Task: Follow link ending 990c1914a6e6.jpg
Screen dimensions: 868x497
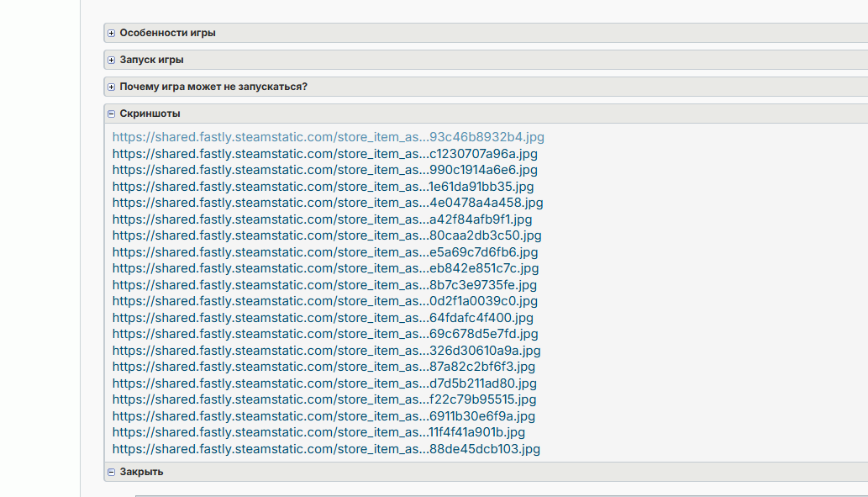Action: [324, 170]
